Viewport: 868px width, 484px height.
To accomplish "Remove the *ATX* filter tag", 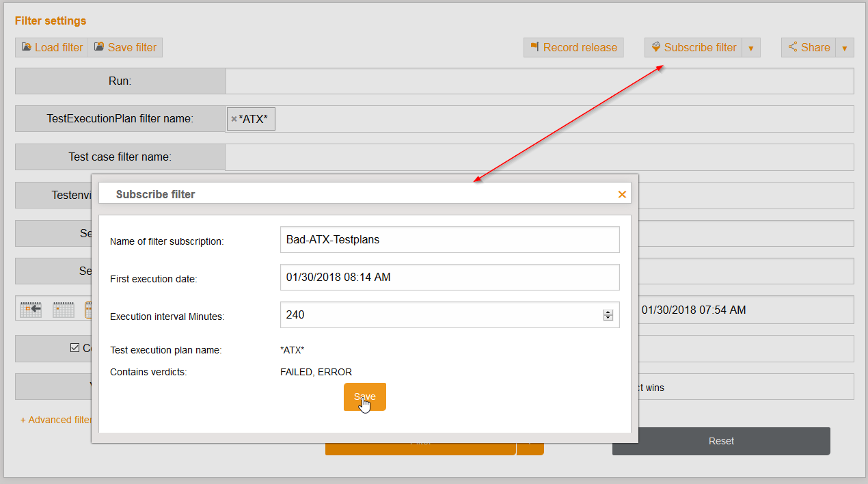I will click(234, 119).
